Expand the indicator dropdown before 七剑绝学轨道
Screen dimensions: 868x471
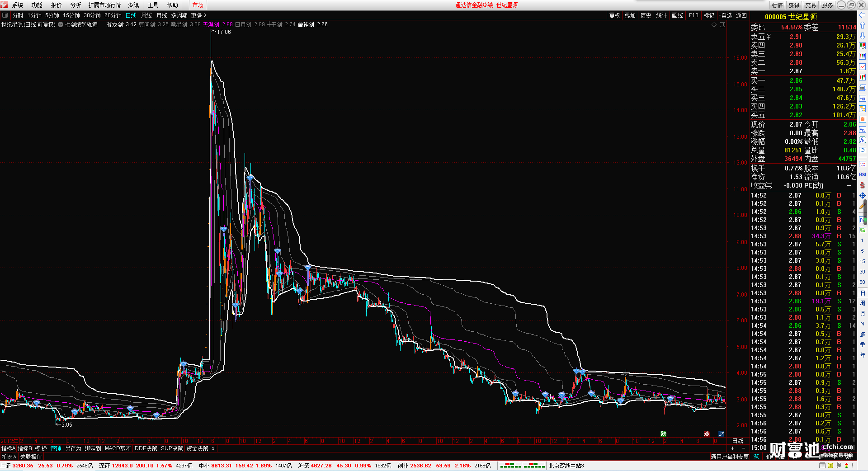click(x=61, y=24)
